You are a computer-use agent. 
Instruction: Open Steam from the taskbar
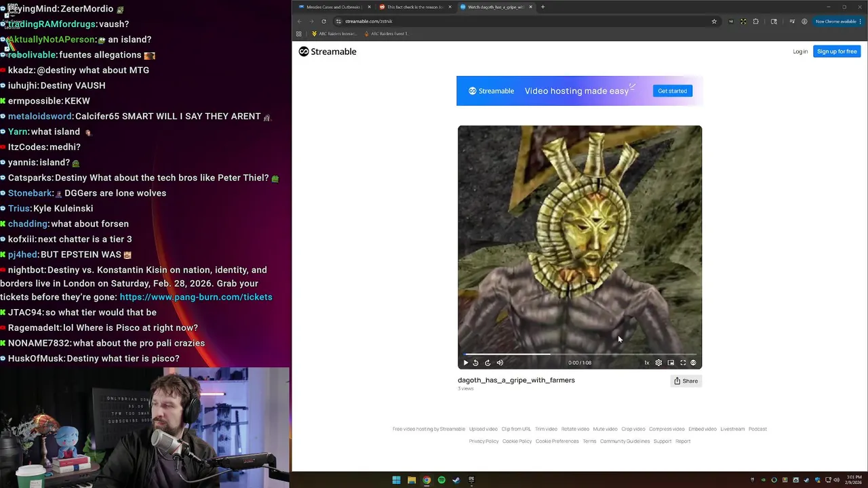tap(456, 481)
